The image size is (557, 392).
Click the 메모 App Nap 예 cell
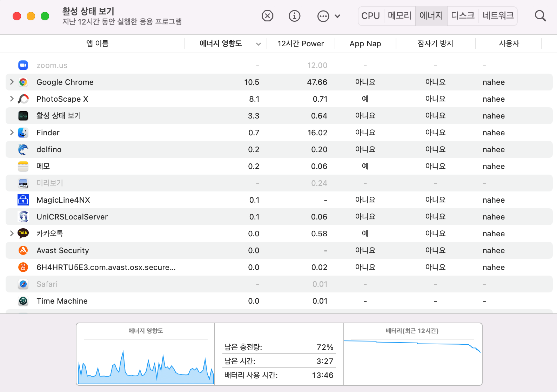(x=365, y=166)
